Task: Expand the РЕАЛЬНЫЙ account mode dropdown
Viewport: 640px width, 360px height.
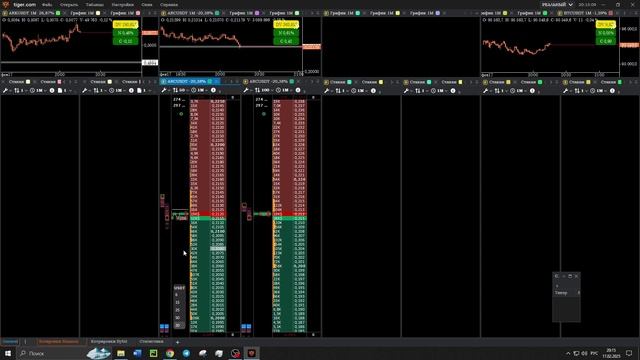Action: (x=557, y=4)
